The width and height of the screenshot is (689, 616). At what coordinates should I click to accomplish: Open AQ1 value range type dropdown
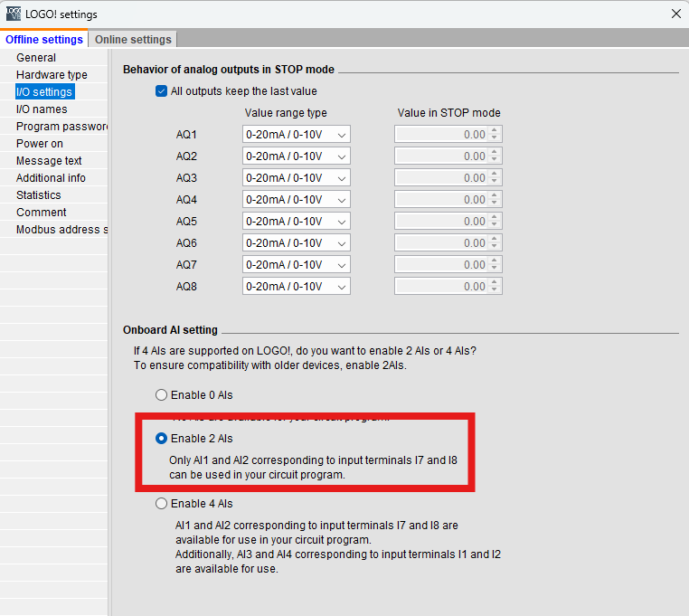click(297, 134)
